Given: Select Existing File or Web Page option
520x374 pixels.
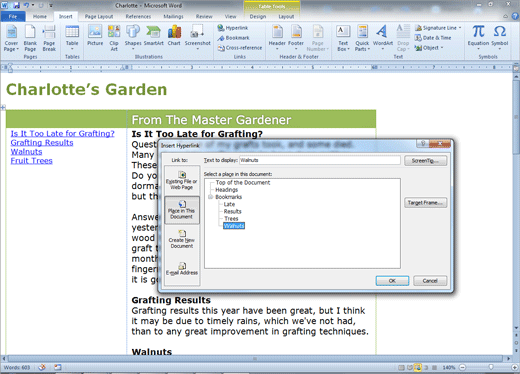Looking at the screenshot, I should 182,180.
